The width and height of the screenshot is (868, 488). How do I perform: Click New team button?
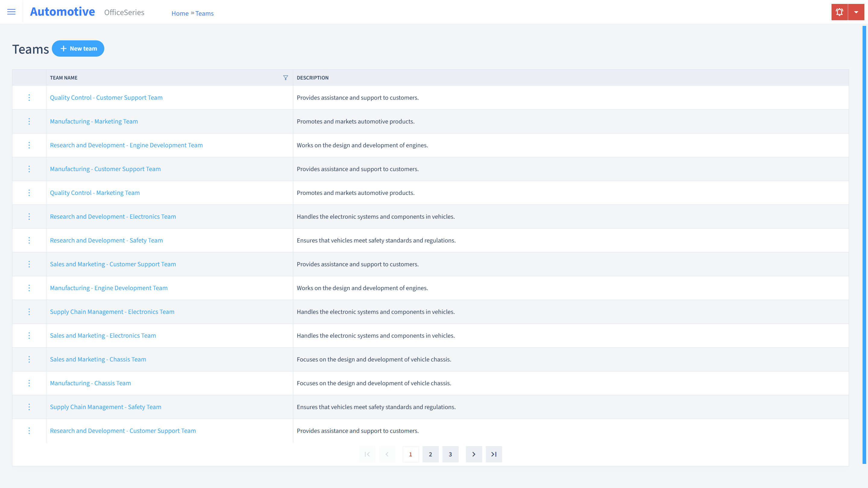click(78, 48)
